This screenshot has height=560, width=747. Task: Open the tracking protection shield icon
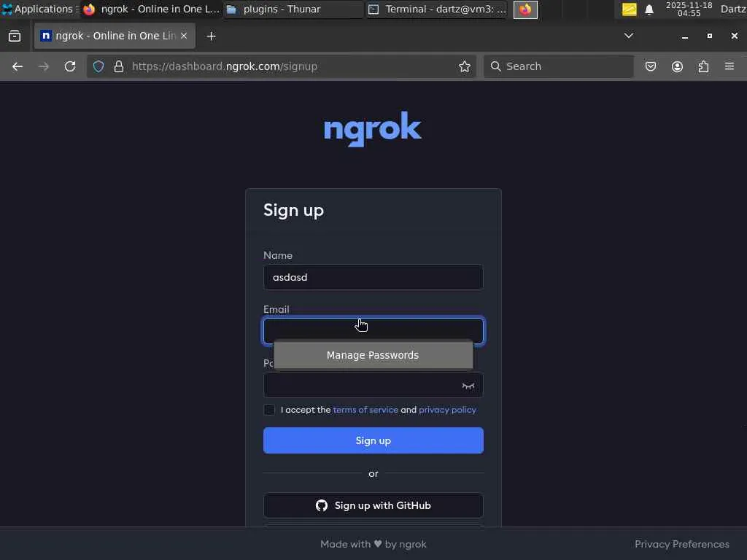point(98,66)
